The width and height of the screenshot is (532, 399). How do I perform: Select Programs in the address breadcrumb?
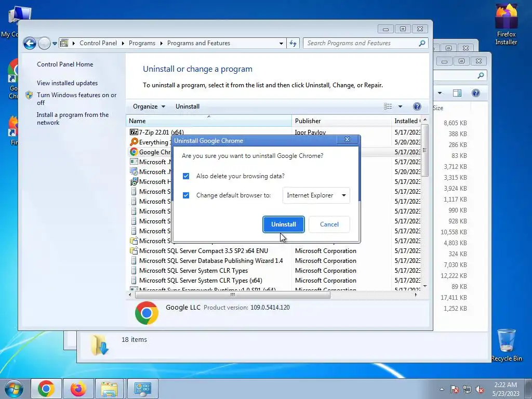point(142,43)
